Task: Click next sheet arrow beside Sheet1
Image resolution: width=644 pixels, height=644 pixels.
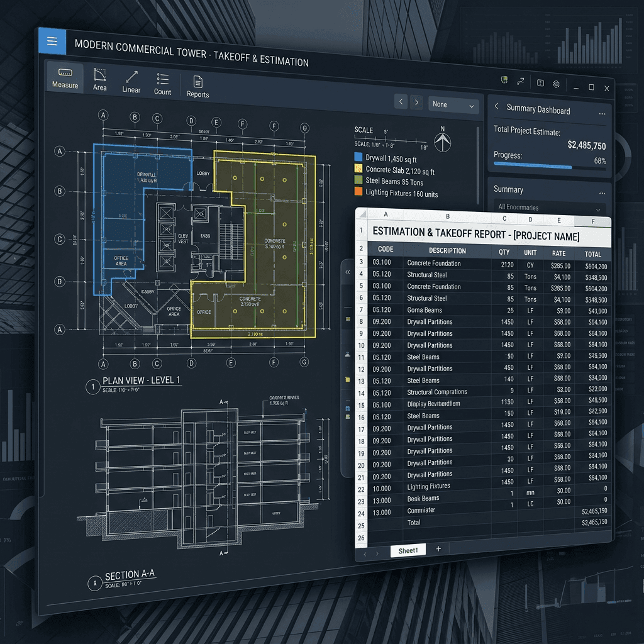Action: click(x=377, y=553)
